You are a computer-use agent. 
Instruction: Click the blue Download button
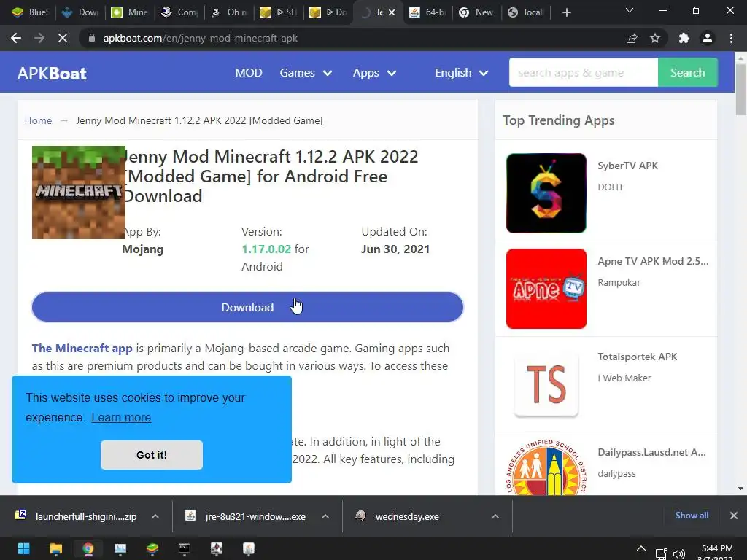point(247,307)
